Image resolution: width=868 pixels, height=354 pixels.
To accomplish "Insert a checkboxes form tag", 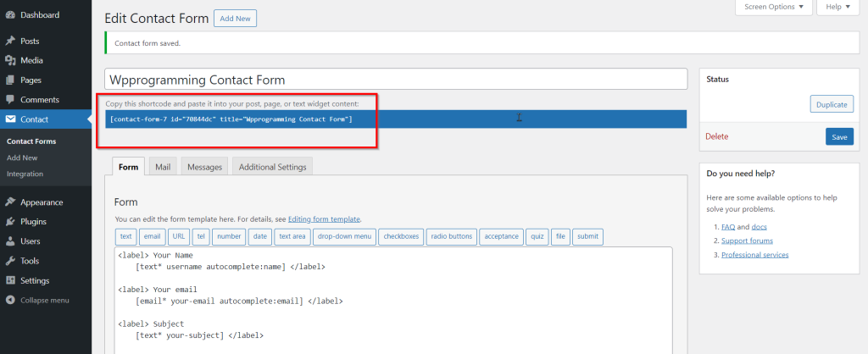I will [401, 236].
